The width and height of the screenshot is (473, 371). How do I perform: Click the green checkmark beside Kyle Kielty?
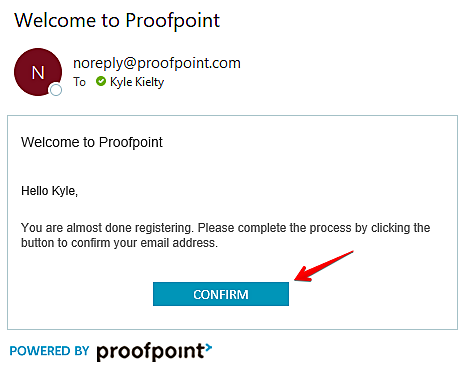101,81
